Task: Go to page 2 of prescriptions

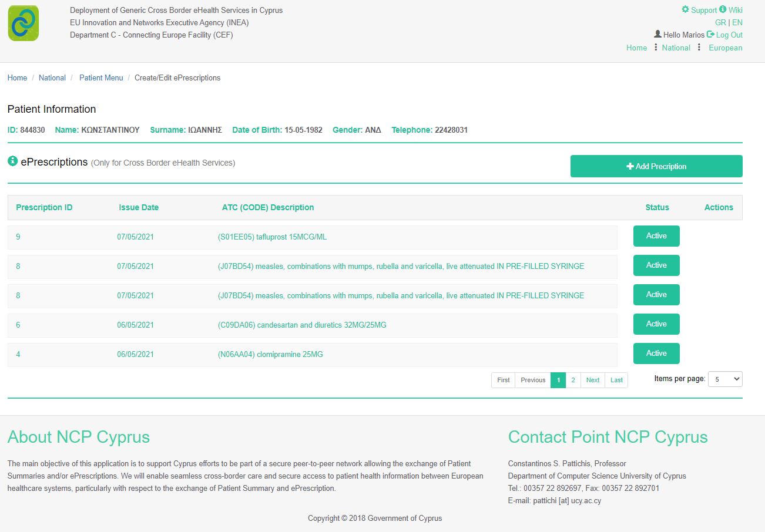Action: 573,380
